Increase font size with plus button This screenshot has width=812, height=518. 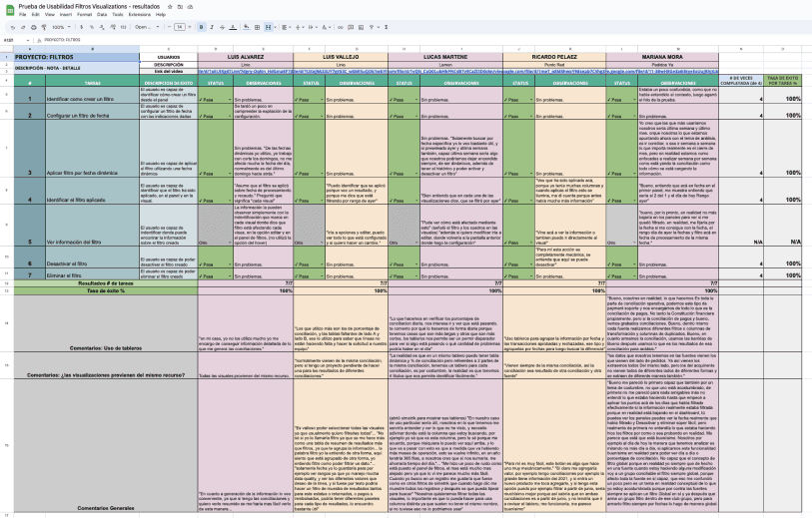190,27
